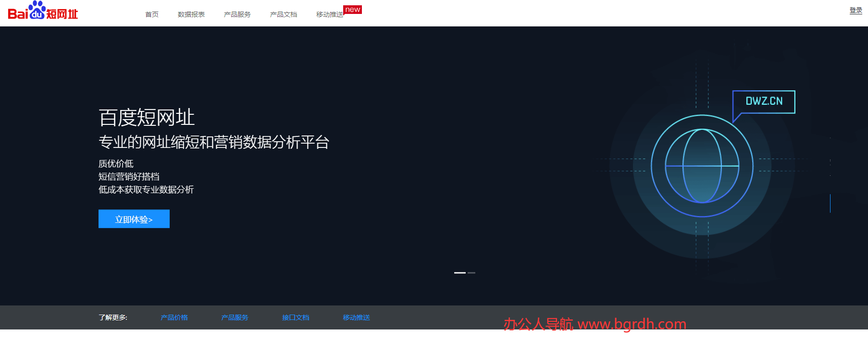Switch to the second carousel slide indicator
Image resolution: width=868 pixels, height=353 pixels.
coord(471,273)
